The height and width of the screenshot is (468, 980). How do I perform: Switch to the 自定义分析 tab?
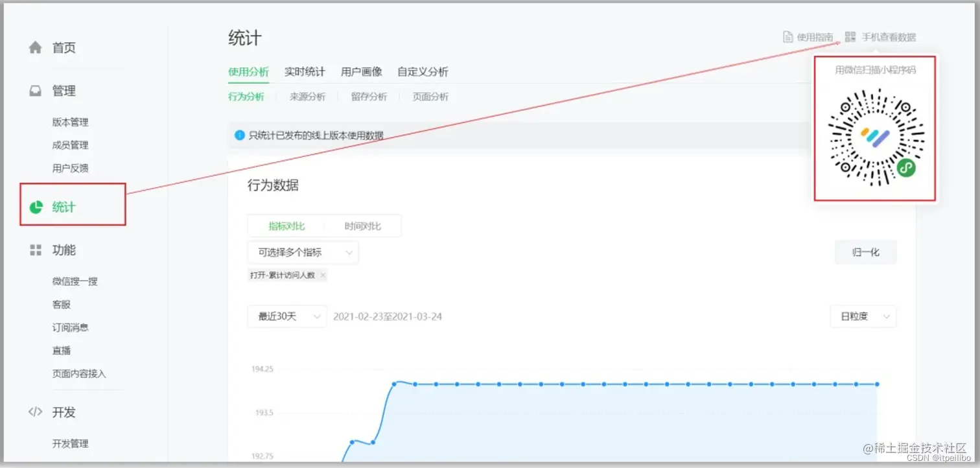(x=423, y=72)
